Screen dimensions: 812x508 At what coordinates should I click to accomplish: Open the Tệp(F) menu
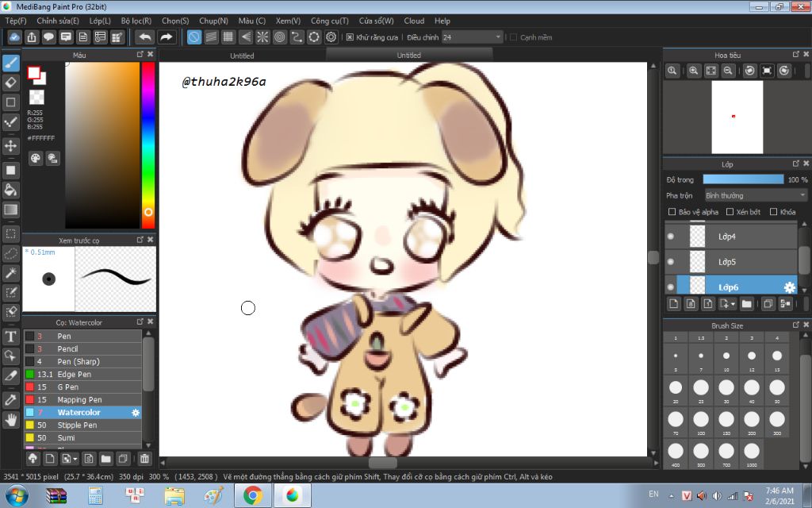click(x=16, y=21)
